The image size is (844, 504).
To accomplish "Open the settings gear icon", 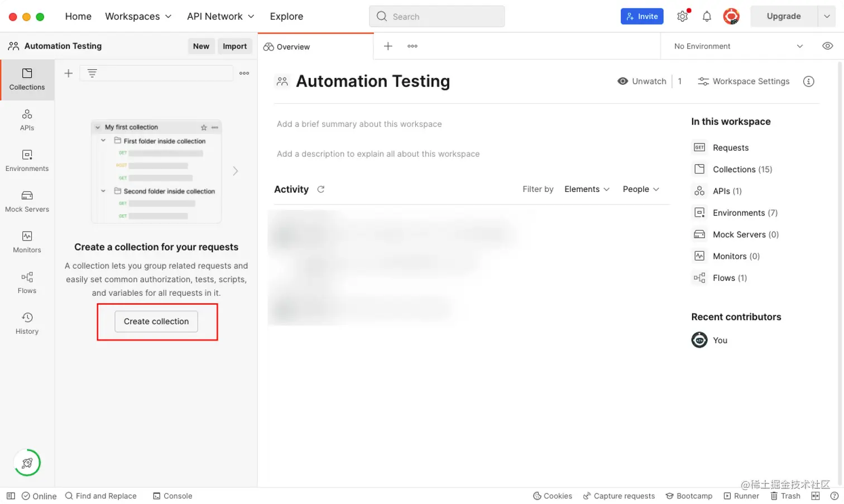I will pyautogui.click(x=683, y=16).
